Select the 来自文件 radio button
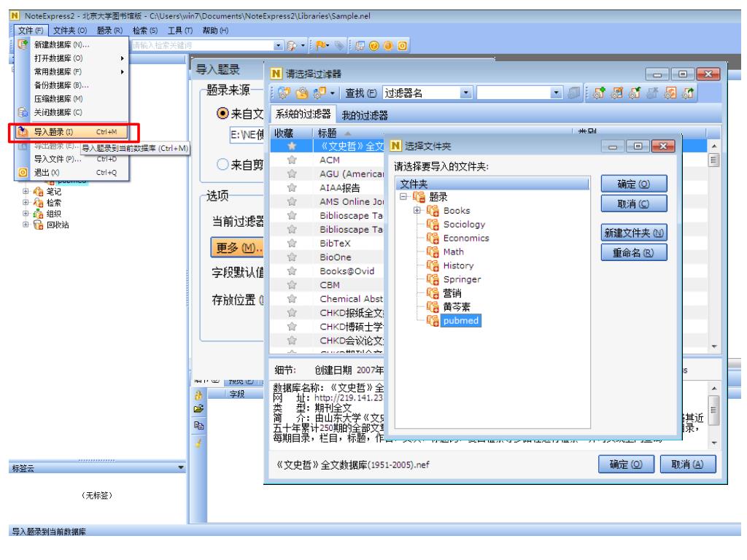Viewport: 747px width, 560px height. [222, 113]
